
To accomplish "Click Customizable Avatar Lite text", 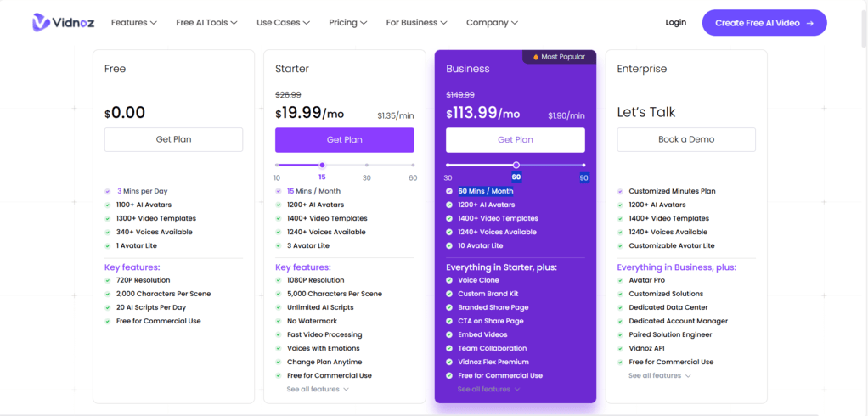I will 672,245.
